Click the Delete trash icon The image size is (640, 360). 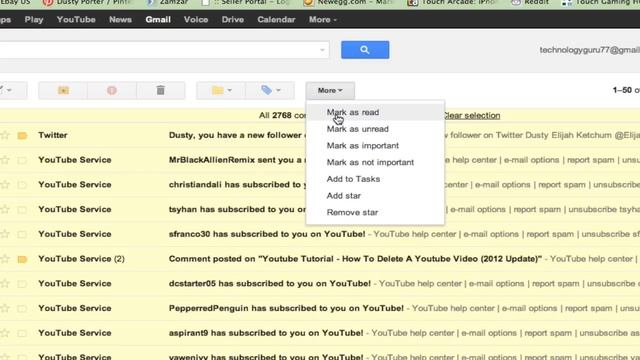(x=160, y=90)
